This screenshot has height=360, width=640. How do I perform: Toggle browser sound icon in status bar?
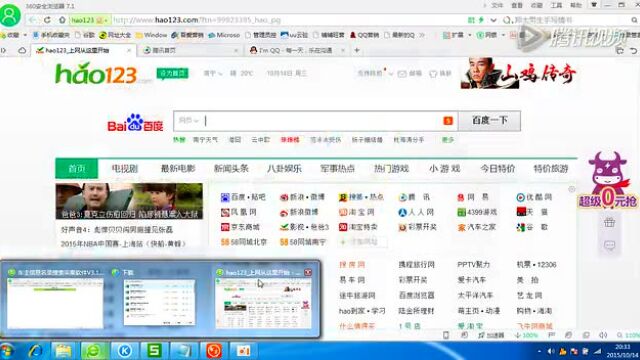click(x=603, y=335)
